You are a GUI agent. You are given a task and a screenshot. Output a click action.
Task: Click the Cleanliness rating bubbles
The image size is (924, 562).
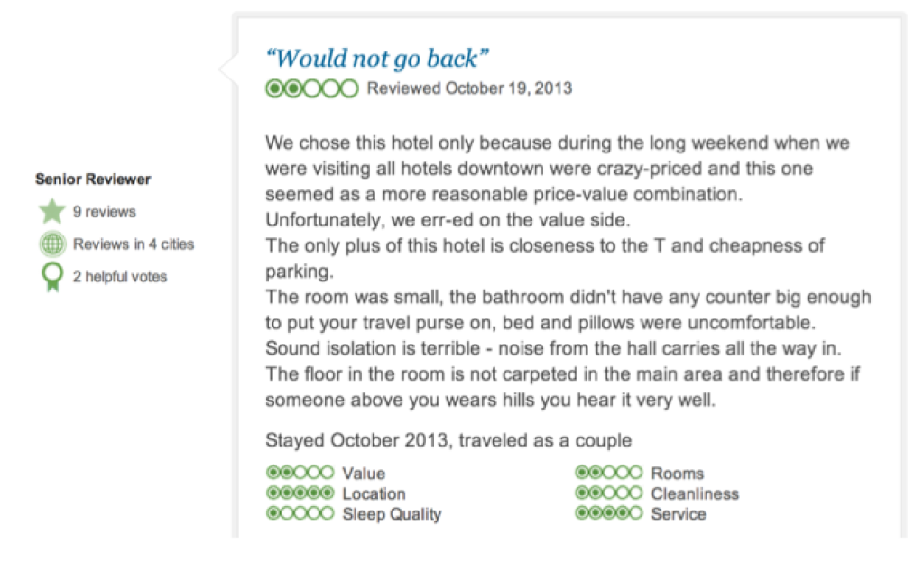(x=609, y=493)
